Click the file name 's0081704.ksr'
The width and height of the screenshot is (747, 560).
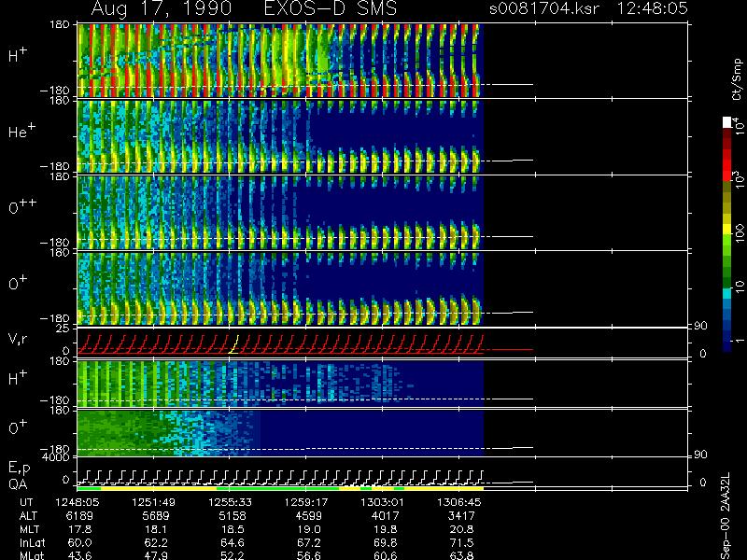[544, 8]
